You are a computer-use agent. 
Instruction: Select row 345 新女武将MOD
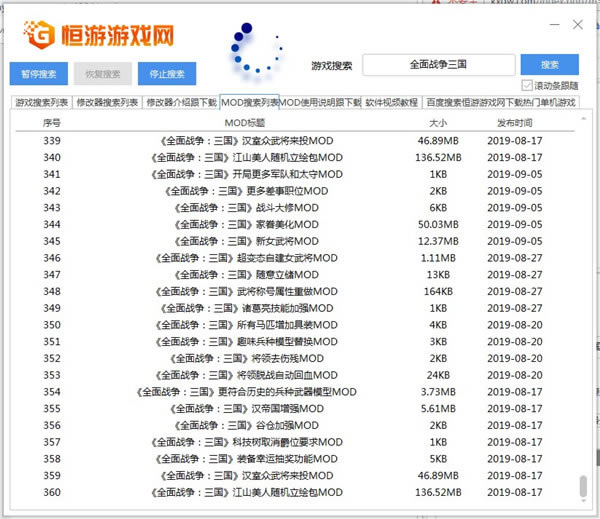pyautogui.click(x=295, y=242)
